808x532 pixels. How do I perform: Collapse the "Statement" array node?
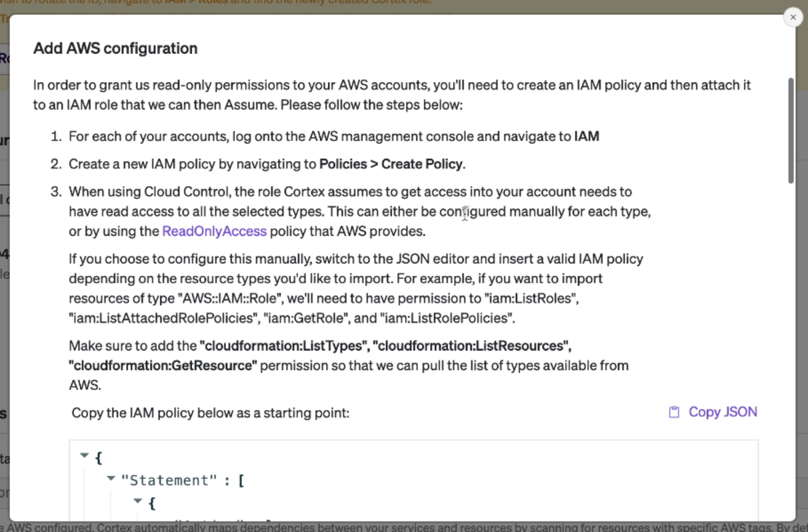111,479
